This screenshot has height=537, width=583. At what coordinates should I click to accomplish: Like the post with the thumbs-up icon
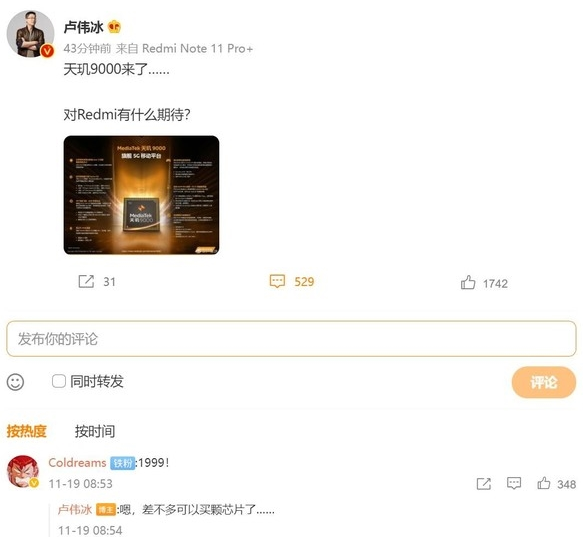468,283
